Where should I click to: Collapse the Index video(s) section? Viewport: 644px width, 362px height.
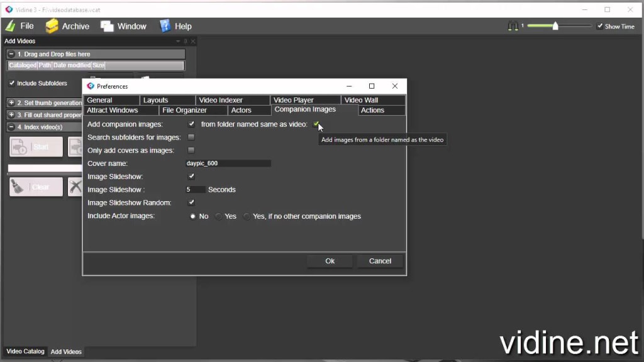coord(11,127)
